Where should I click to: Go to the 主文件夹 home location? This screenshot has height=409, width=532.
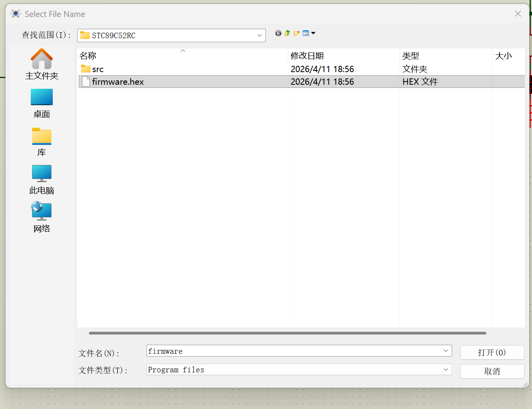pyautogui.click(x=42, y=65)
